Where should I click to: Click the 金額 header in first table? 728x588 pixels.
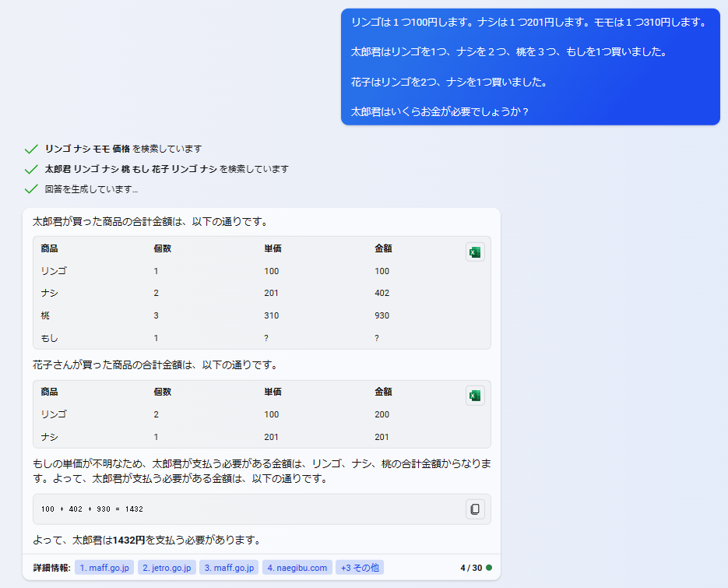383,248
